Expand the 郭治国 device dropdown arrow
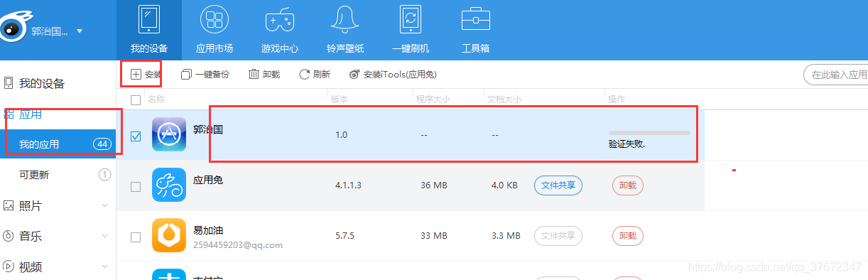The height and width of the screenshot is (280, 868). [x=80, y=31]
